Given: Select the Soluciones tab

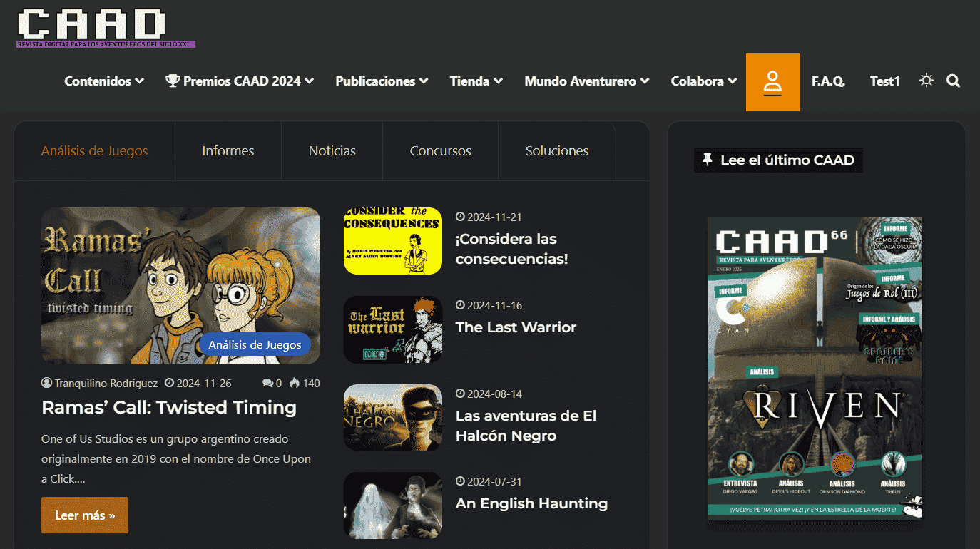Looking at the screenshot, I should (556, 151).
